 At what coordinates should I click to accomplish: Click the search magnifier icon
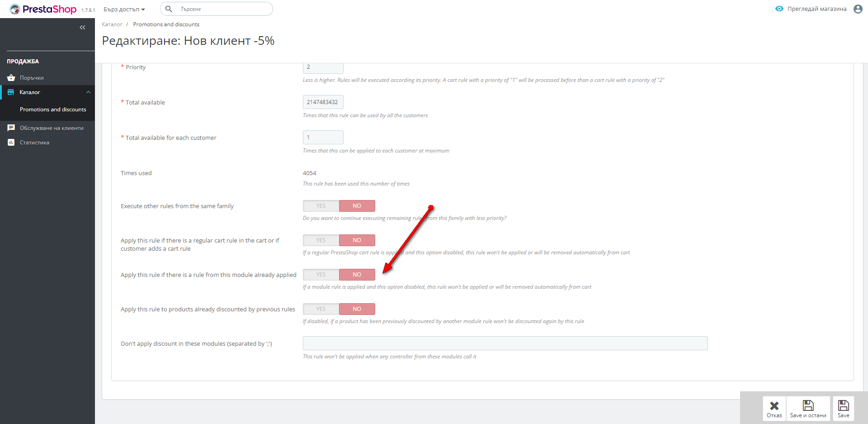point(169,9)
